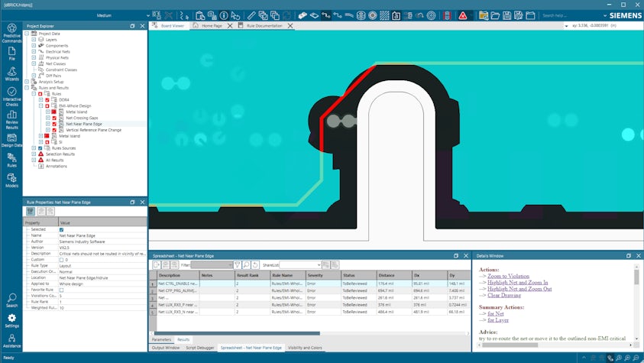Toggle the Rules Sources checkbox
Viewport: 644px width, 363px height.
click(x=40, y=148)
